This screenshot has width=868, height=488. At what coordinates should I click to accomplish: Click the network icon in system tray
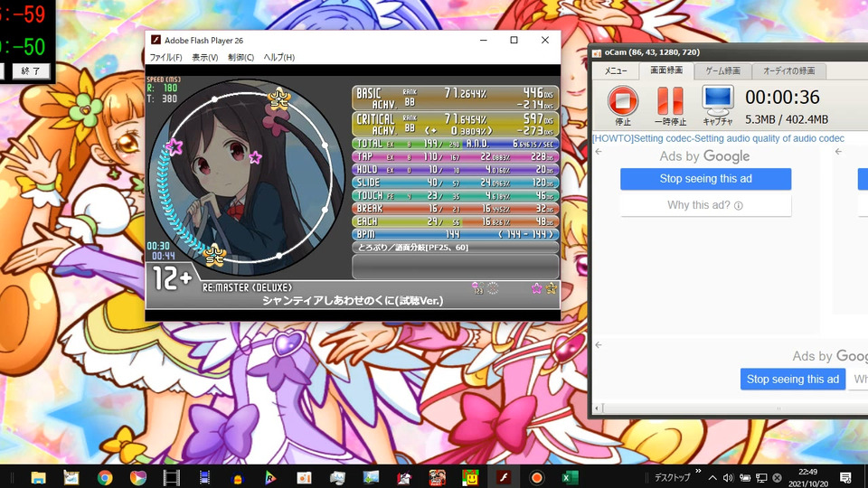(x=761, y=477)
